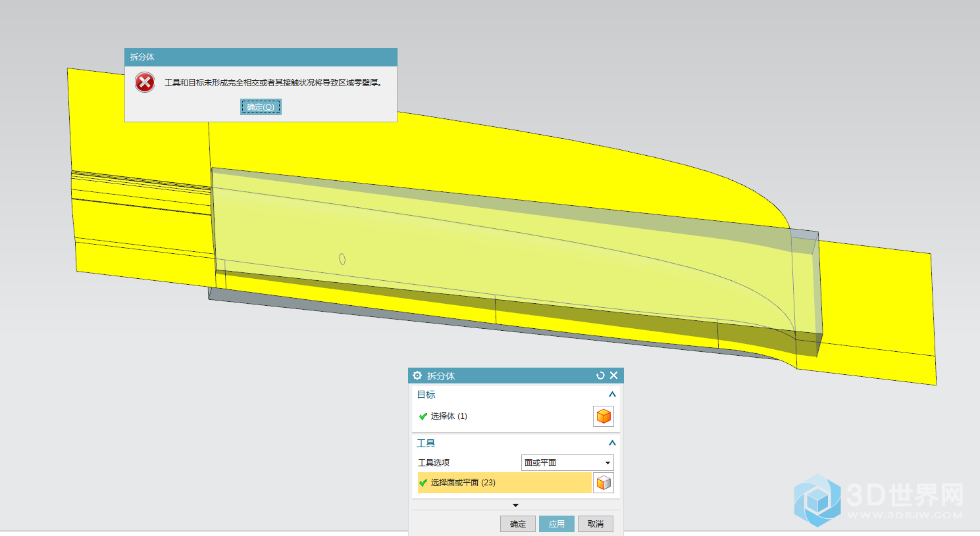Image resolution: width=980 pixels, height=536 pixels.
Task: Open the 工具选项 dropdown showing 面或平面
Action: [x=567, y=462]
